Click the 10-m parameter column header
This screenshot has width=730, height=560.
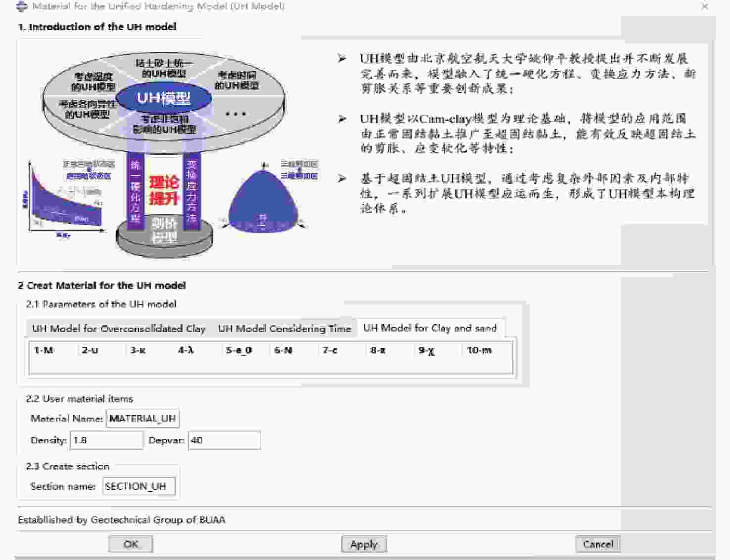click(x=479, y=350)
